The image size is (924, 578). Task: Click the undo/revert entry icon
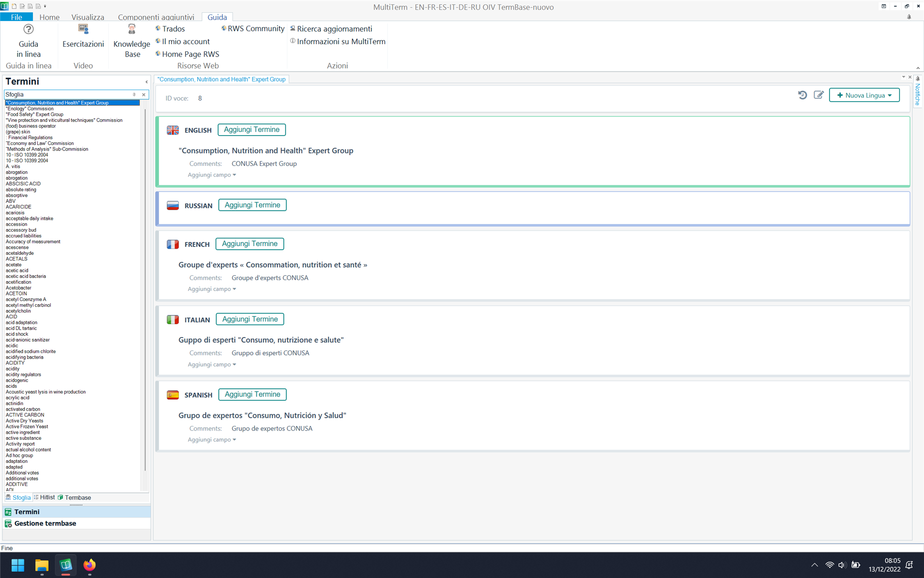[802, 95]
